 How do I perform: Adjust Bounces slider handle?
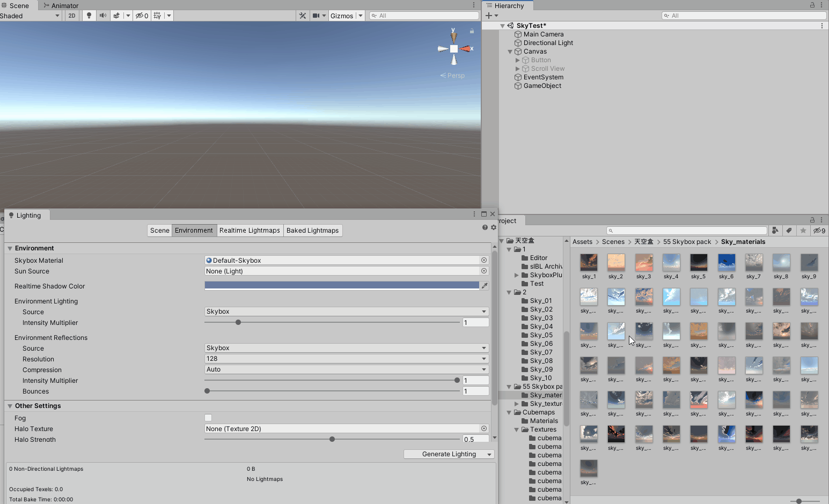click(x=207, y=391)
